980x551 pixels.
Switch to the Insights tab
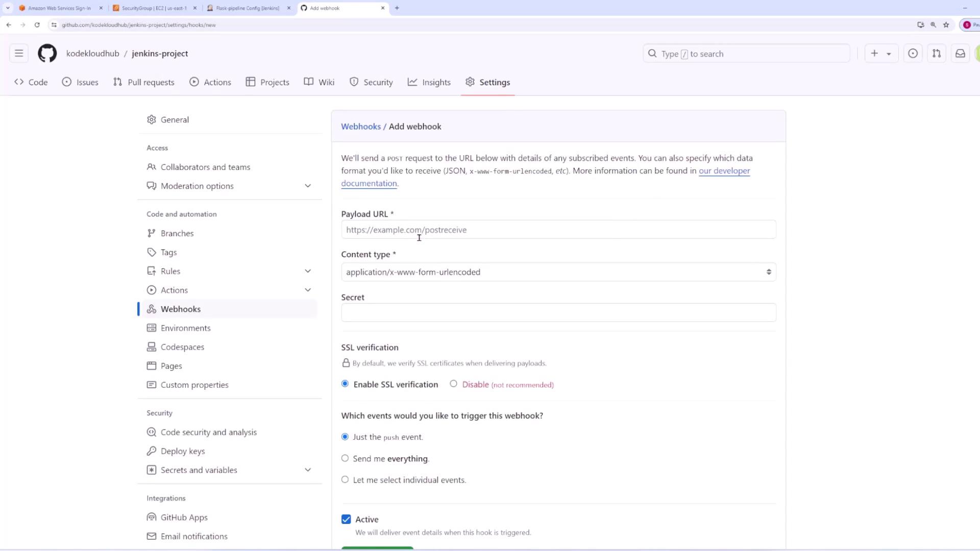click(429, 82)
